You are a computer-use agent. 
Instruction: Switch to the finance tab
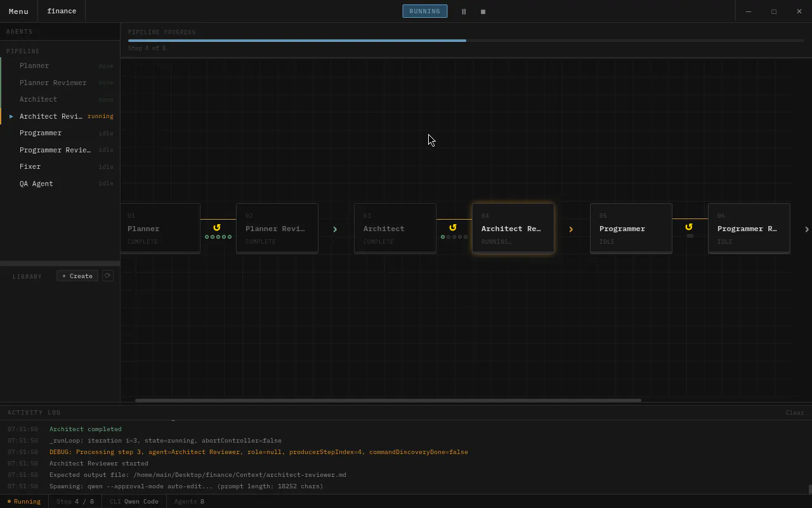click(62, 11)
